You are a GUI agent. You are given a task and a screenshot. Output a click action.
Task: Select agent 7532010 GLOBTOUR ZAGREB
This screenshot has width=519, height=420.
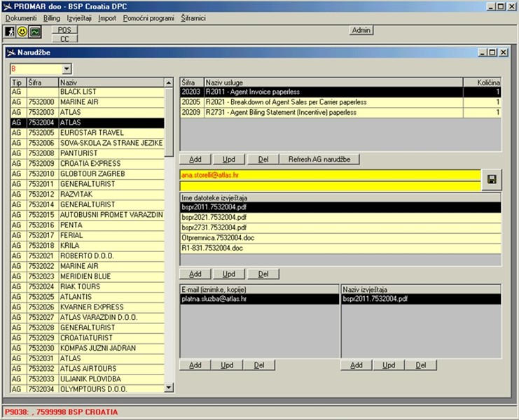point(88,174)
